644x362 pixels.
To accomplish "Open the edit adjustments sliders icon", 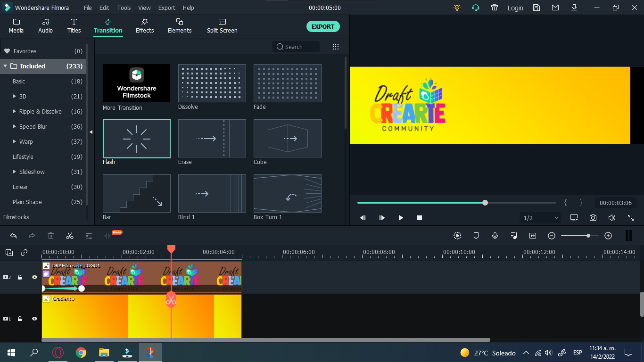I will point(89,236).
